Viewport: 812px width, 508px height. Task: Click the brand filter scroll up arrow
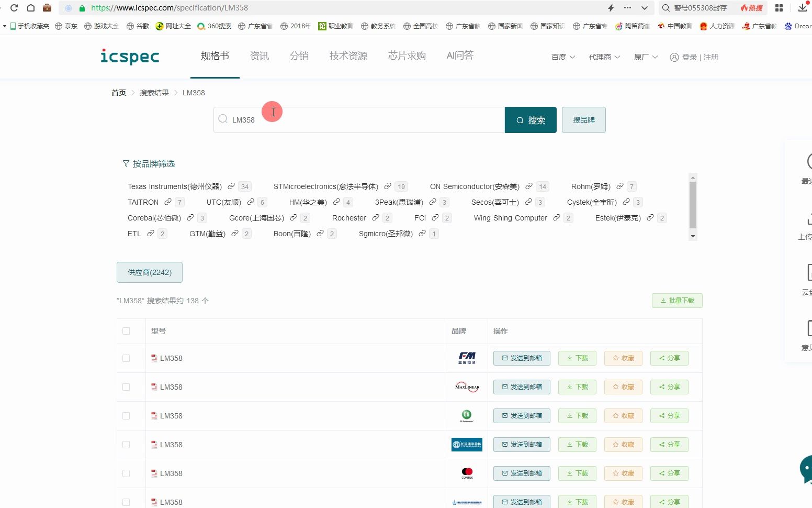point(693,176)
